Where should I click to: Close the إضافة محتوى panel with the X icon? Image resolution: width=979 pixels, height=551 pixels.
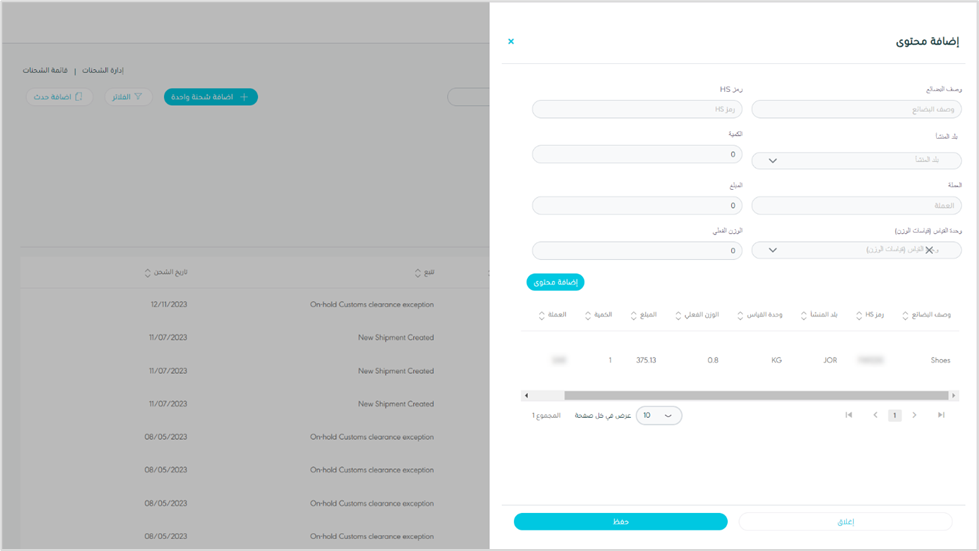(511, 42)
